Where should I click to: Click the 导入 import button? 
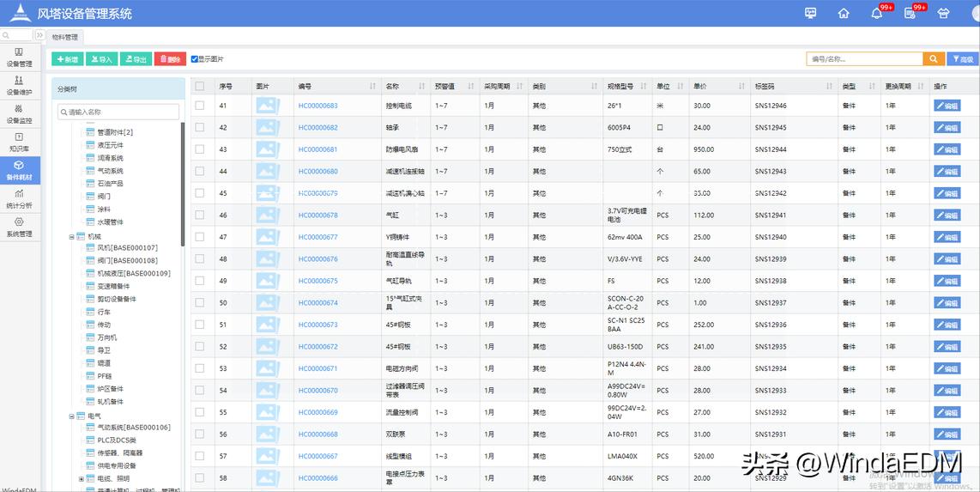click(x=101, y=59)
